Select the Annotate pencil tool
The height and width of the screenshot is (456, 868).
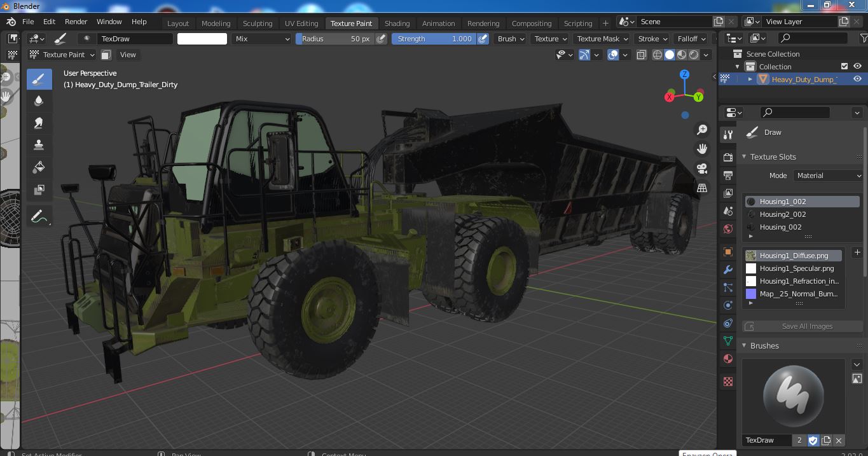point(39,217)
